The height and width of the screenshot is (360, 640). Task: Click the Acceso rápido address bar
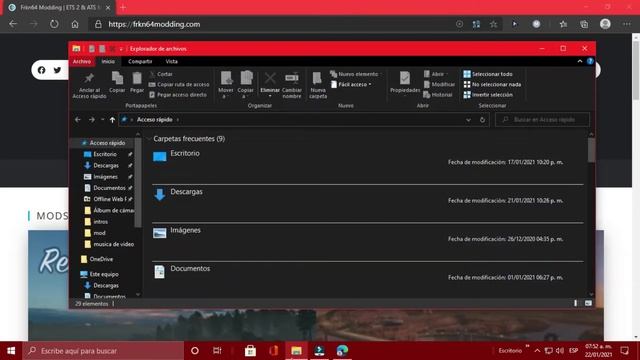click(303, 120)
